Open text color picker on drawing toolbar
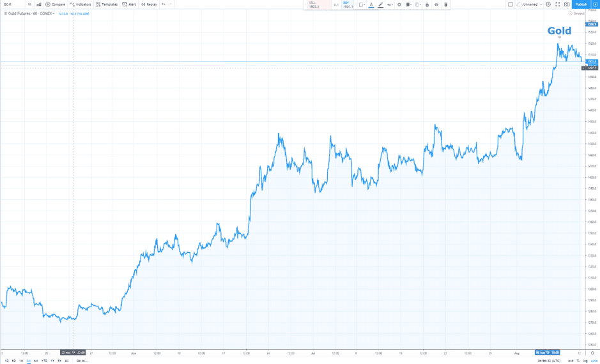Image resolution: width=600 pixels, height=364 pixels. click(371, 4)
